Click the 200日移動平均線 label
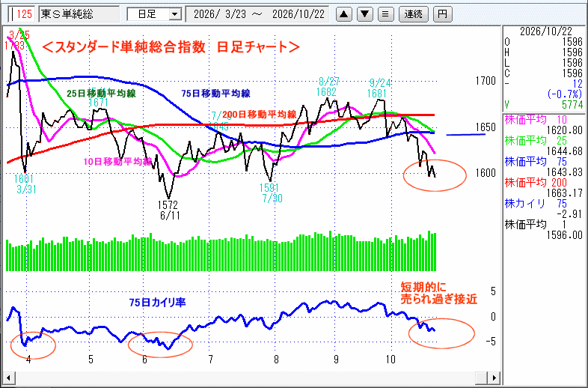 coord(259,114)
